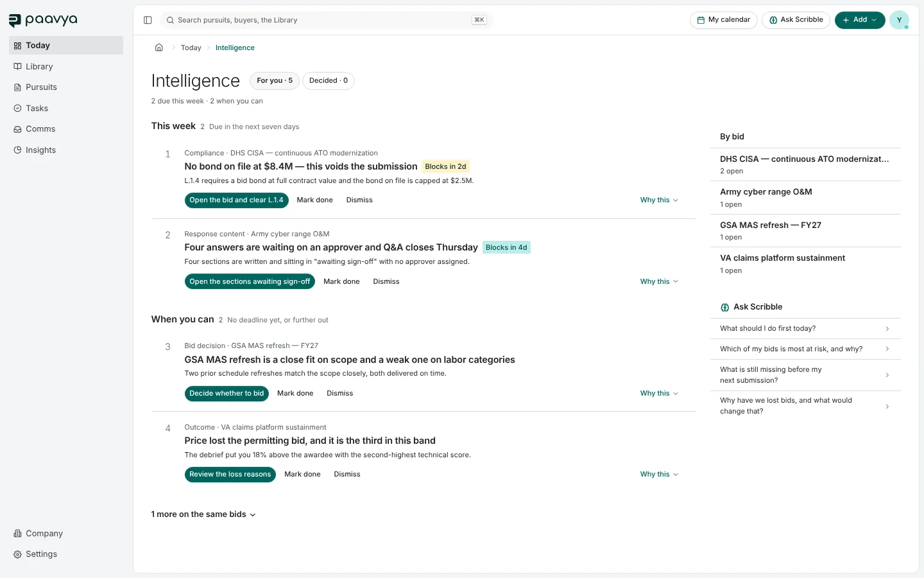Toggle the sidebar panel icon
The image size is (924, 578).
point(148,20)
